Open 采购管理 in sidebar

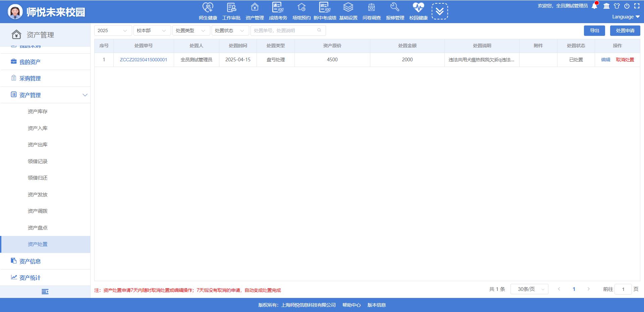click(45, 78)
